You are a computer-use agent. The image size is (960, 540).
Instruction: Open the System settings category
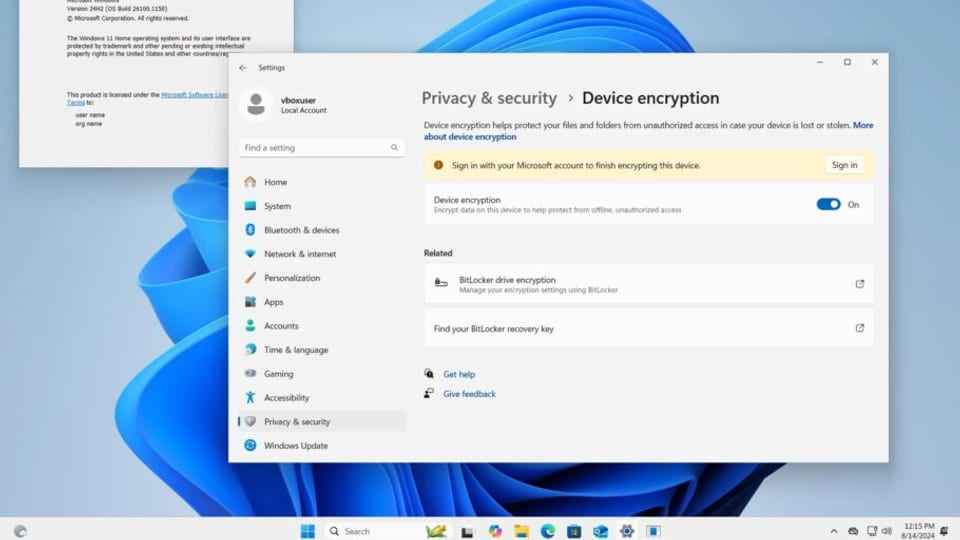click(321, 206)
